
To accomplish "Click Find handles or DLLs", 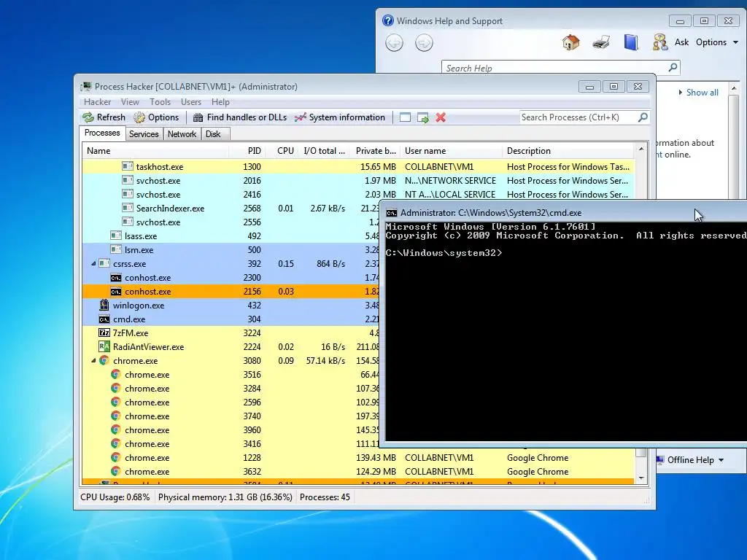I will click(x=239, y=117).
